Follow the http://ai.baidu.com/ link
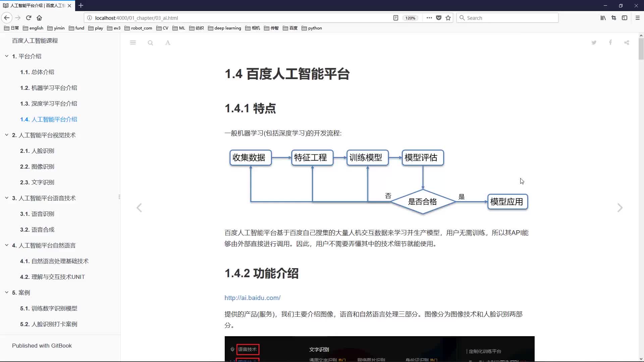Image resolution: width=644 pixels, height=362 pixels. coord(252,298)
